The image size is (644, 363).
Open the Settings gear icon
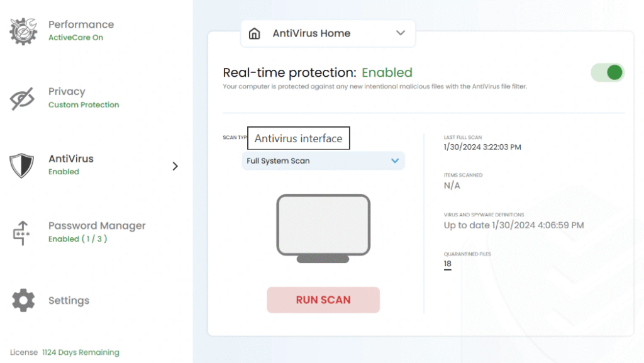pos(23,300)
